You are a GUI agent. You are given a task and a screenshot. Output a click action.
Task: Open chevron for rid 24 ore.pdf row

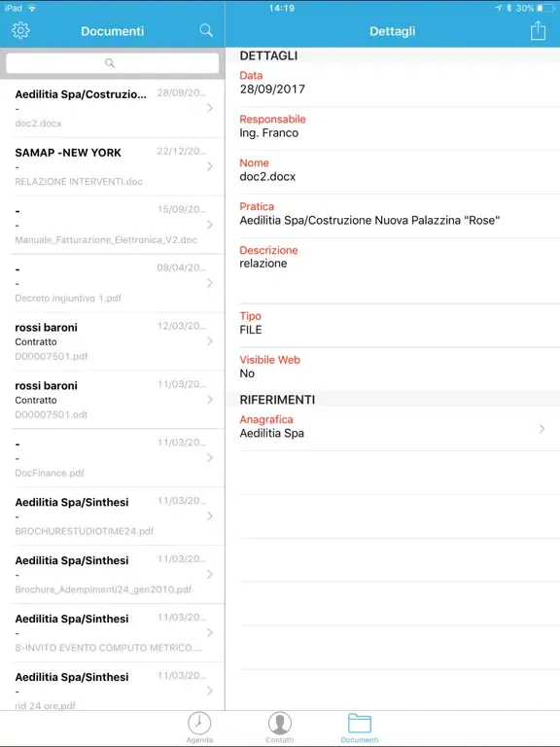(210, 691)
